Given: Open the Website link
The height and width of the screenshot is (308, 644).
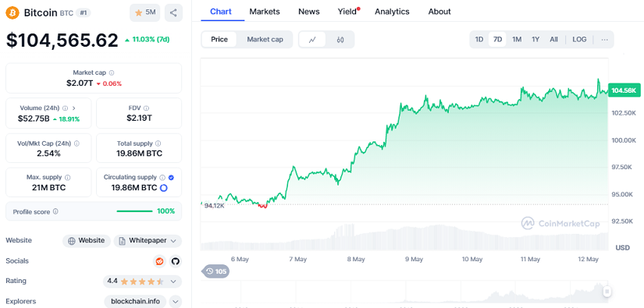Looking at the screenshot, I should pyautogui.click(x=87, y=241).
